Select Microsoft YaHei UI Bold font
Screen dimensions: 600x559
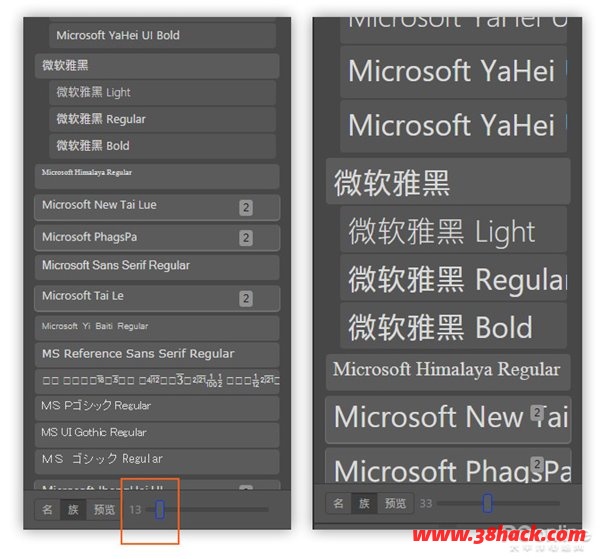pos(163,36)
